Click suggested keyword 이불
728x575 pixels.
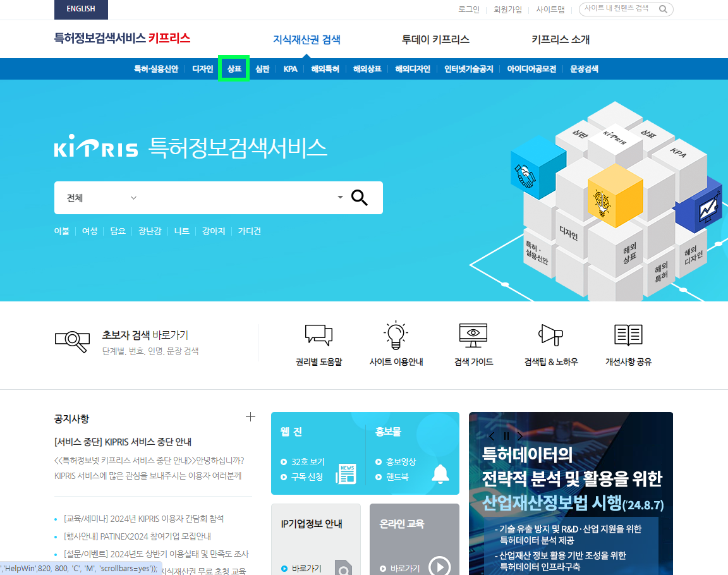click(x=62, y=231)
